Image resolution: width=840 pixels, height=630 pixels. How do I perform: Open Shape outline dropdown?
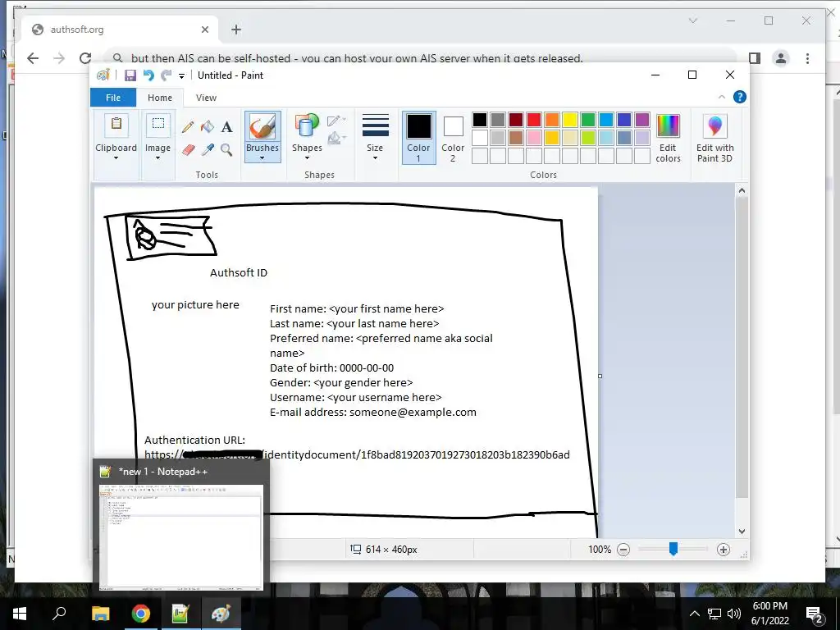[337, 121]
